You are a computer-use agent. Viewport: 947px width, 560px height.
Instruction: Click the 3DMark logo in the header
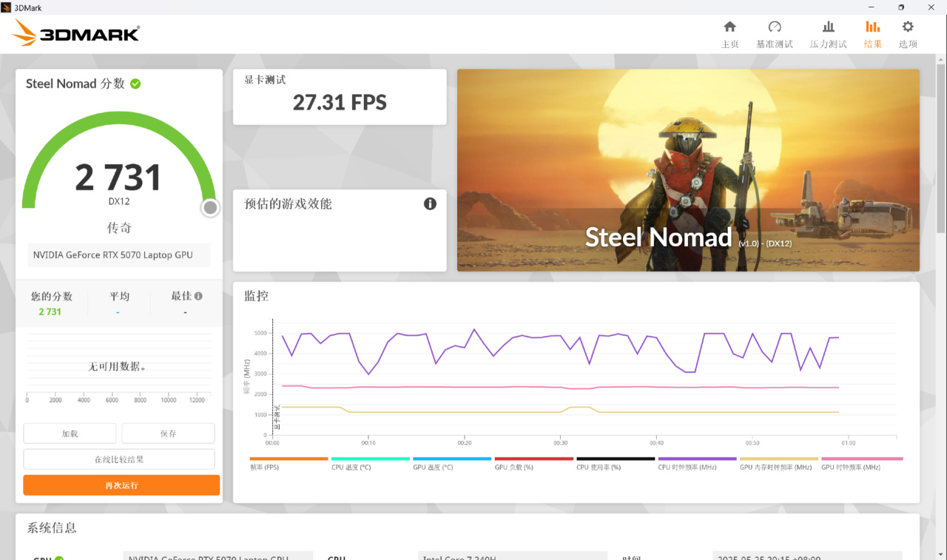pyautogui.click(x=76, y=33)
